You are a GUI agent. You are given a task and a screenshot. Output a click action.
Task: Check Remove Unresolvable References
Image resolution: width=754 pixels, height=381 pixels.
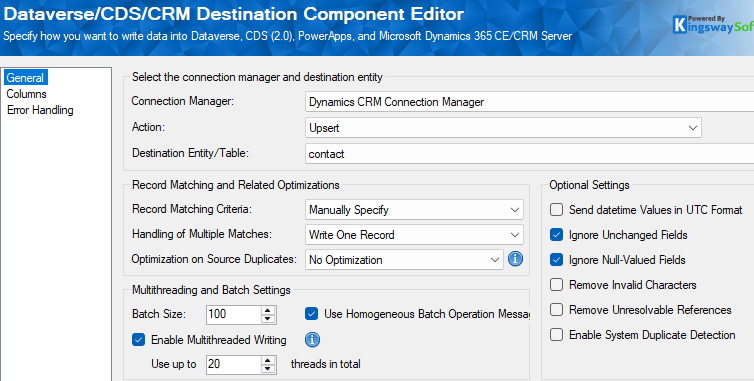pyautogui.click(x=556, y=310)
